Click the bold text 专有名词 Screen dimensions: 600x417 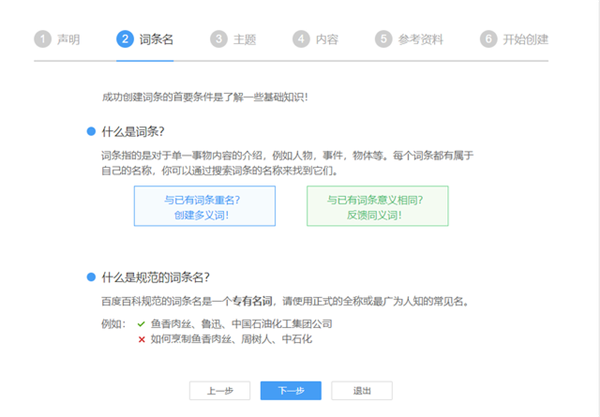click(x=253, y=301)
